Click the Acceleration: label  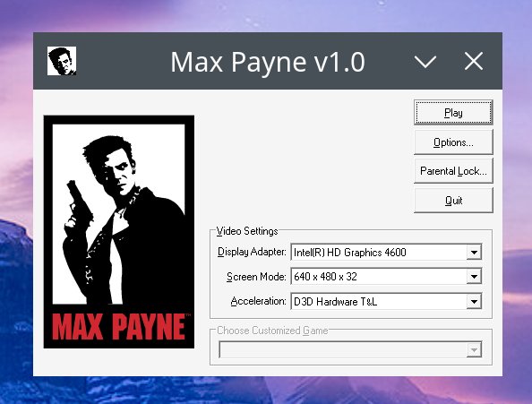coord(258,301)
